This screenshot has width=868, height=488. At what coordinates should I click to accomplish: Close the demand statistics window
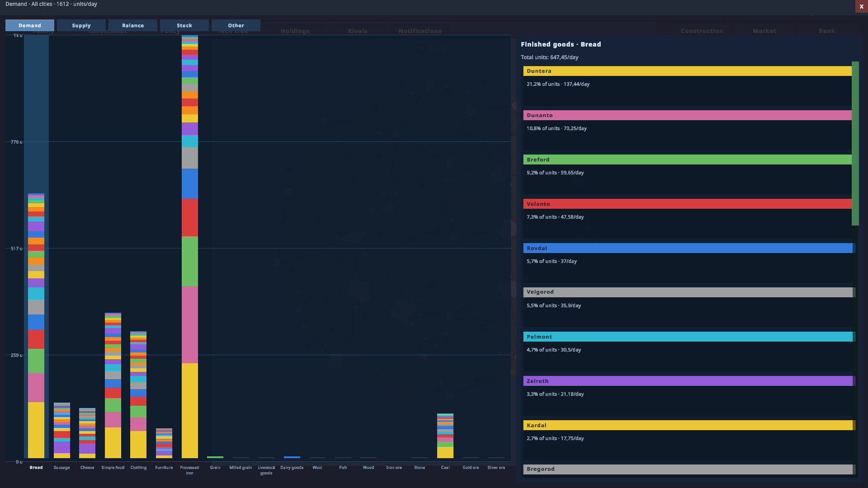tap(861, 6)
